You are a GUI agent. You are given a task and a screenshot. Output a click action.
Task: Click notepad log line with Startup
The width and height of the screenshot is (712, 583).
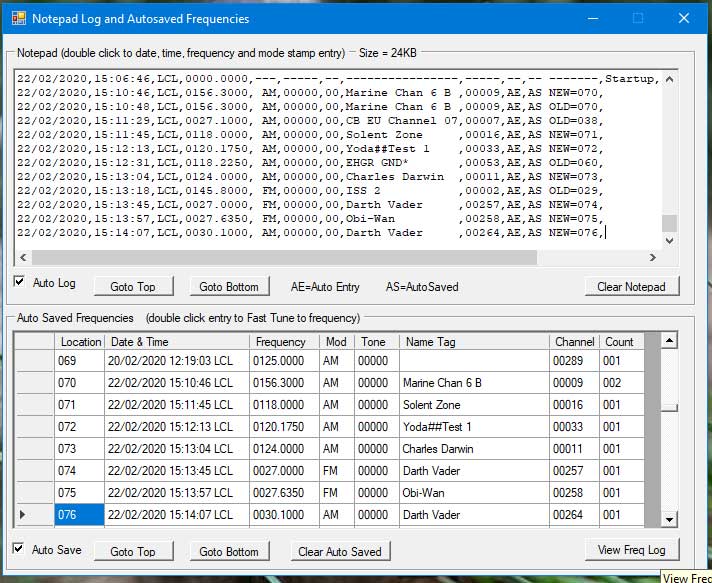pyautogui.click(x=338, y=79)
